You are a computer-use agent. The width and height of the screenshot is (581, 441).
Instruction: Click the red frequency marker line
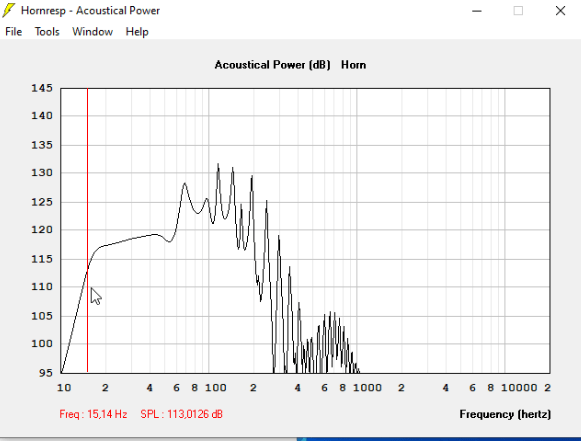pos(87,230)
